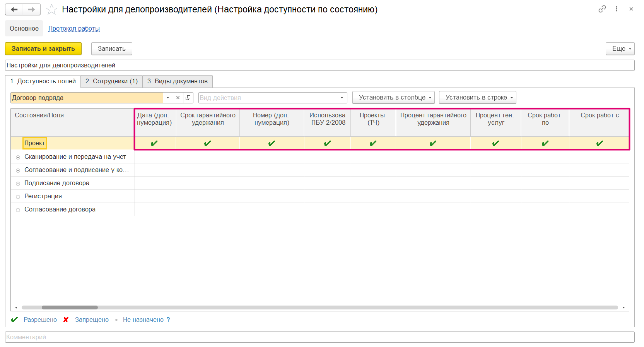Toggle the Проекты (ТЧ) checkmark in Проект row
The width and height of the screenshot is (644, 347).
(x=373, y=143)
